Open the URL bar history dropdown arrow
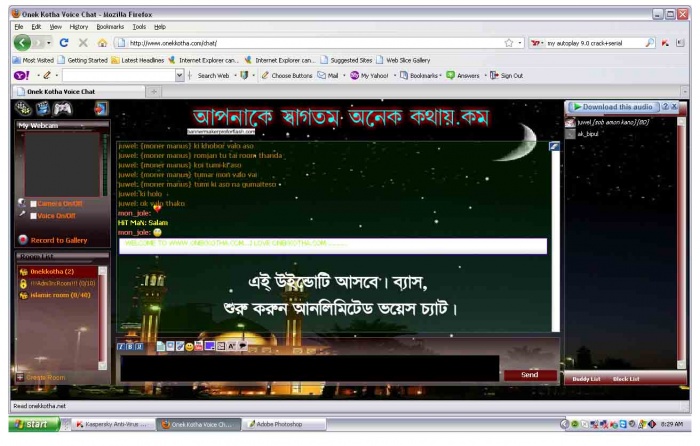This screenshot has width=700, height=446. [520, 43]
